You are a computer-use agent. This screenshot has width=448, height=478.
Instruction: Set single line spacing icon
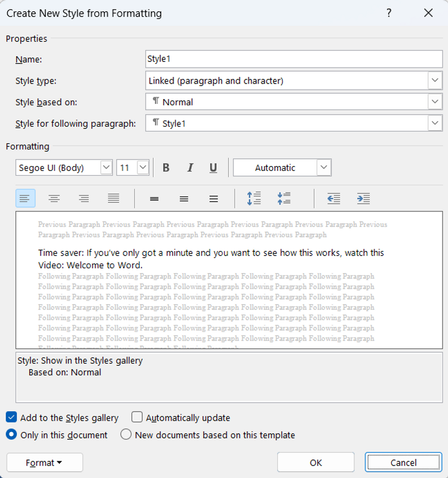[154, 199]
